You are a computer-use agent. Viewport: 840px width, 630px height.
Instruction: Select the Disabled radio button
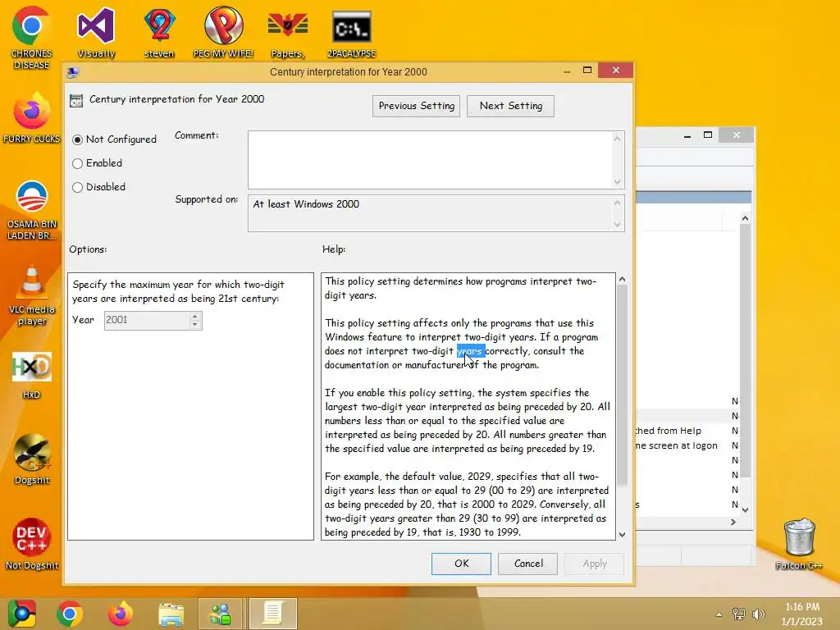78,187
